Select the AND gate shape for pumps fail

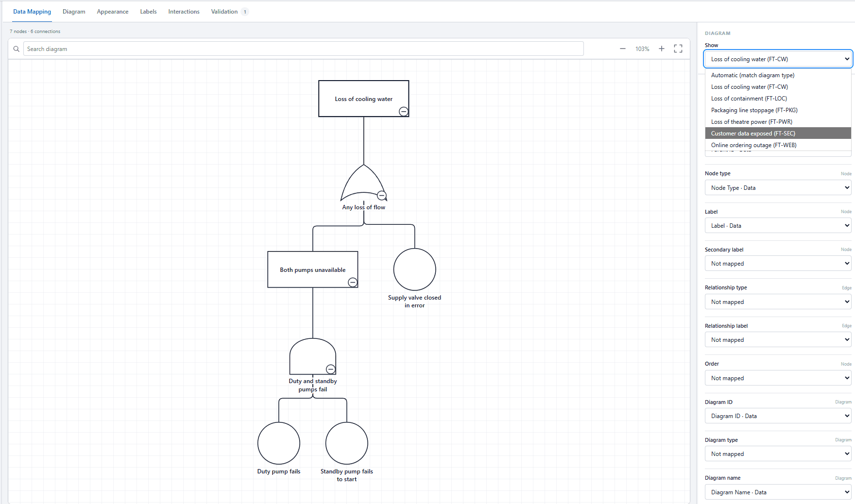[x=313, y=356]
